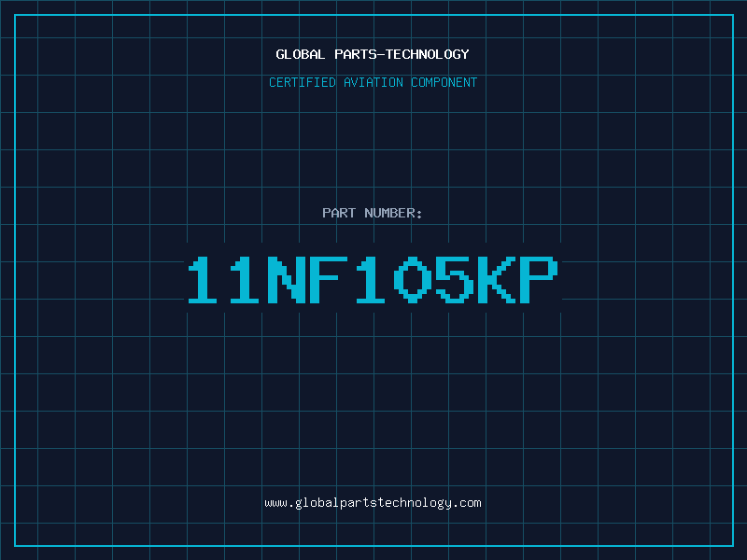Viewport: 747px width, 560px height.
Task: Click the 'GLOBAL PARTS-TECHNOLOGY' heading text
Action: (x=373, y=54)
